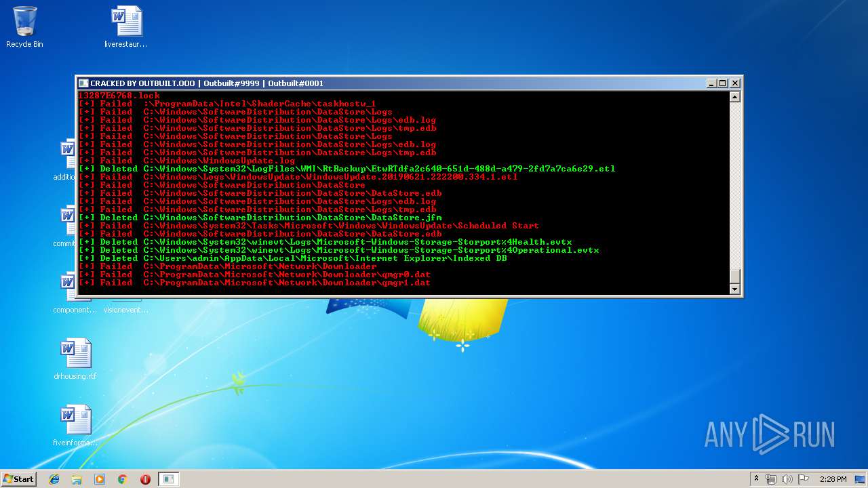Click the Deleted Storport%4Health.evtx line
Screen dimensions: 868x488
click(x=325, y=242)
